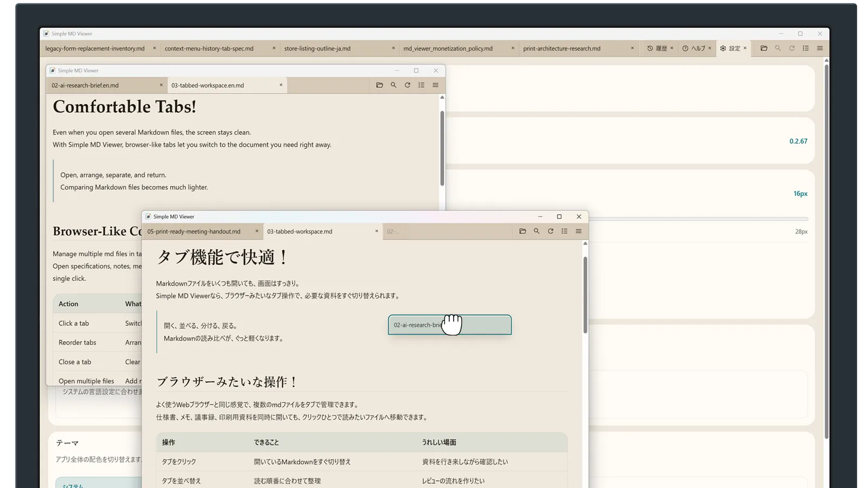
Task: Click table cell タブを並べ替え
Action: 181,481
